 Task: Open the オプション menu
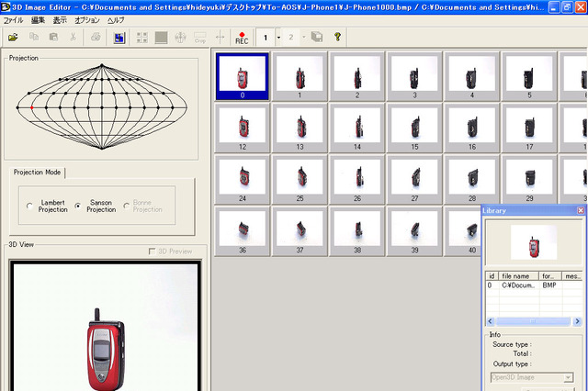pyautogui.click(x=87, y=19)
